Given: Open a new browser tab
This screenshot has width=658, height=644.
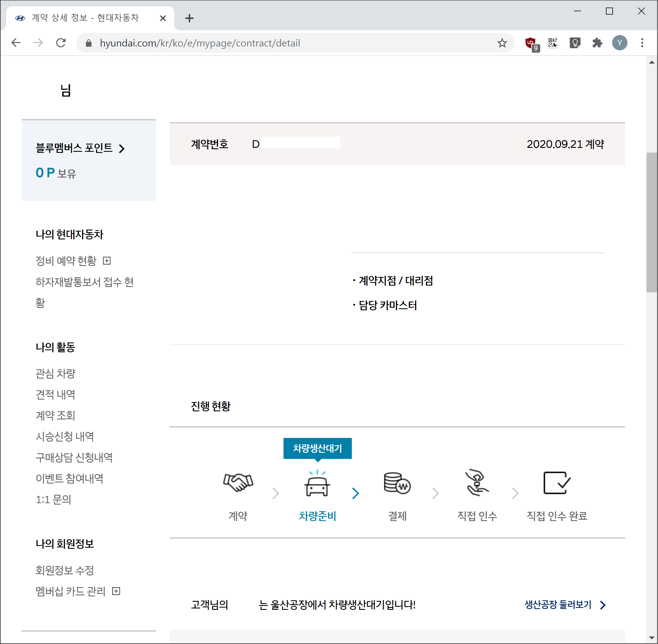Looking at the screenshot, I should pos(189,18).
